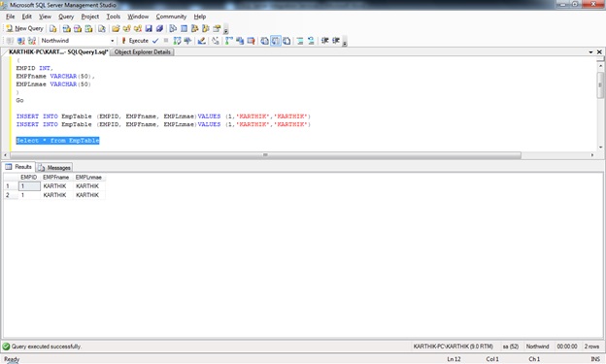Open the Edit menu
This screenshot has height=364, width=606.
coord(26,17)
